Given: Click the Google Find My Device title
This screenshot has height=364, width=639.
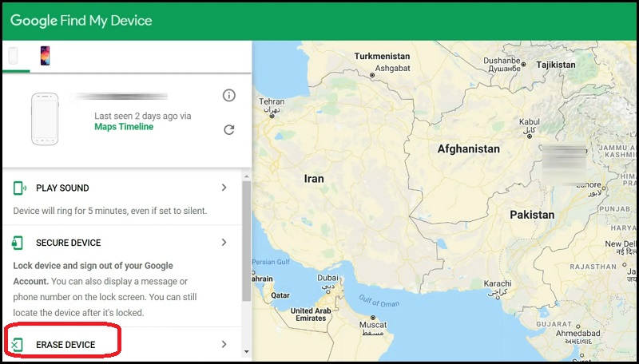Looking at the screenshot, I should pyautogui.click(x=81, y=20).
